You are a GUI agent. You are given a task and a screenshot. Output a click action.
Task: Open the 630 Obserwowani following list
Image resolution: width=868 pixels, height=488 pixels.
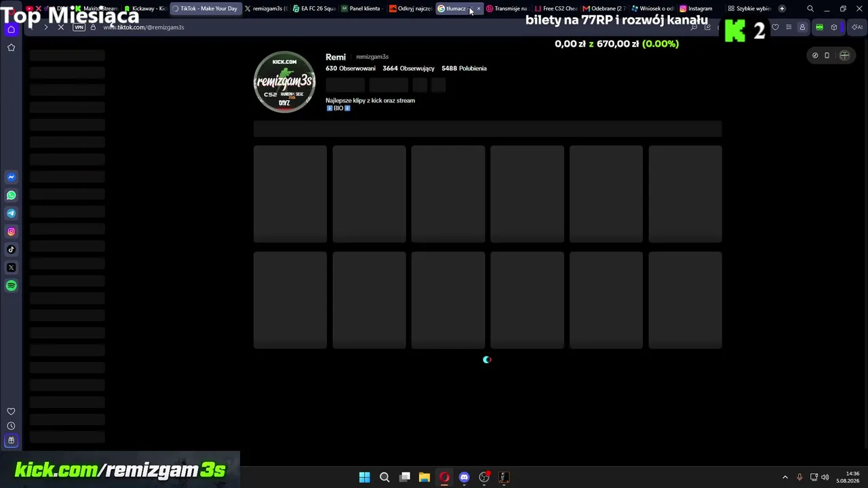click(x=351, y=68)
